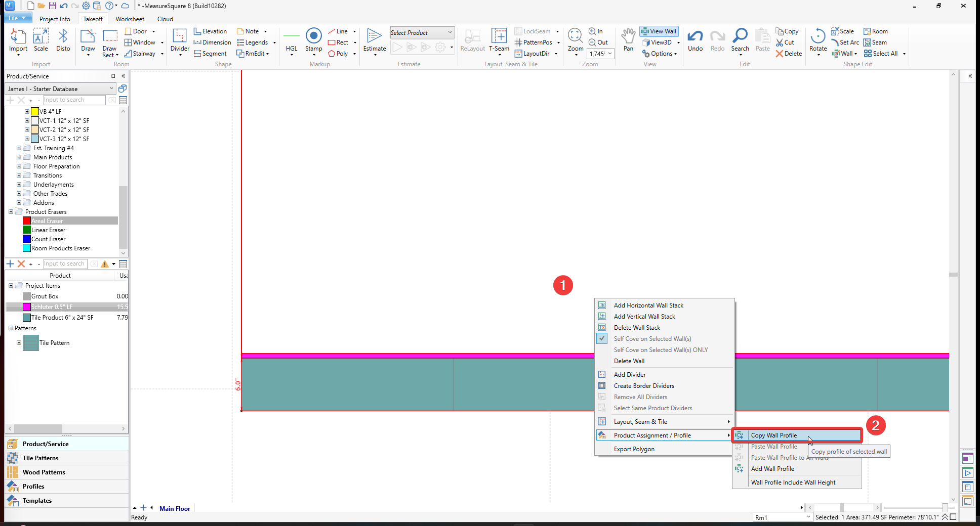Image resolution: width=980 pixels, height=526 pixels.
Task: Collapse the Project Items group
Action: [x=11, y=286]
